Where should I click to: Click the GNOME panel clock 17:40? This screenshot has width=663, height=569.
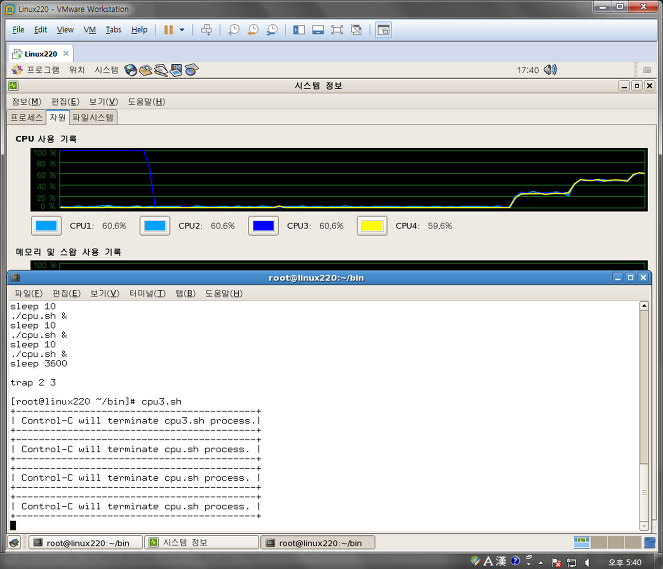[x=528, y=70]
